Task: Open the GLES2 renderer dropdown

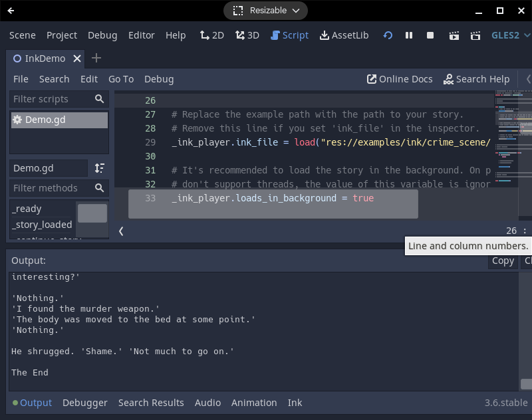Action: pyautogui.click(x=511, y=35)
